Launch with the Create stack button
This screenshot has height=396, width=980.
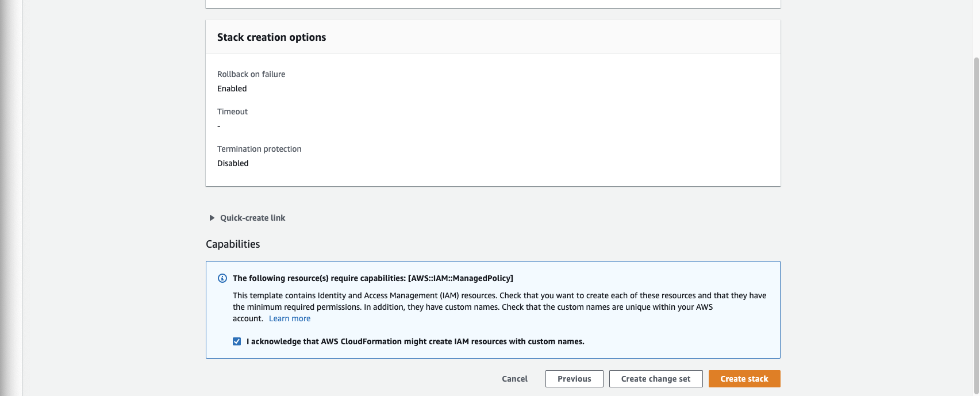(744, 379)
